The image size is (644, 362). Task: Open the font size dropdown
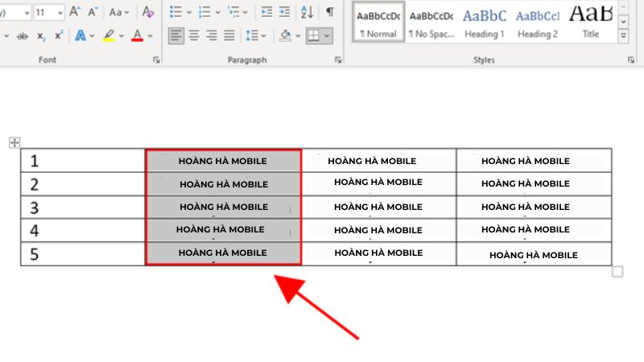pos(60,12)
